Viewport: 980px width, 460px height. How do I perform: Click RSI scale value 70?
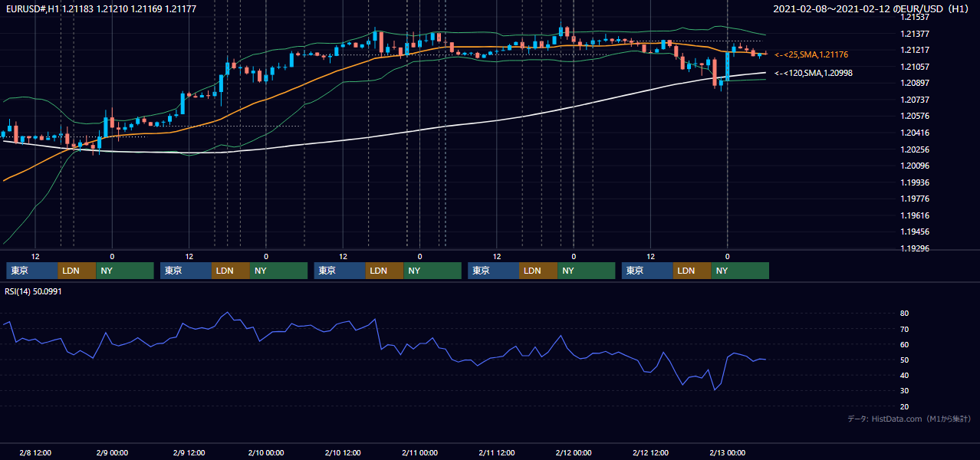(x=904, y=329)
